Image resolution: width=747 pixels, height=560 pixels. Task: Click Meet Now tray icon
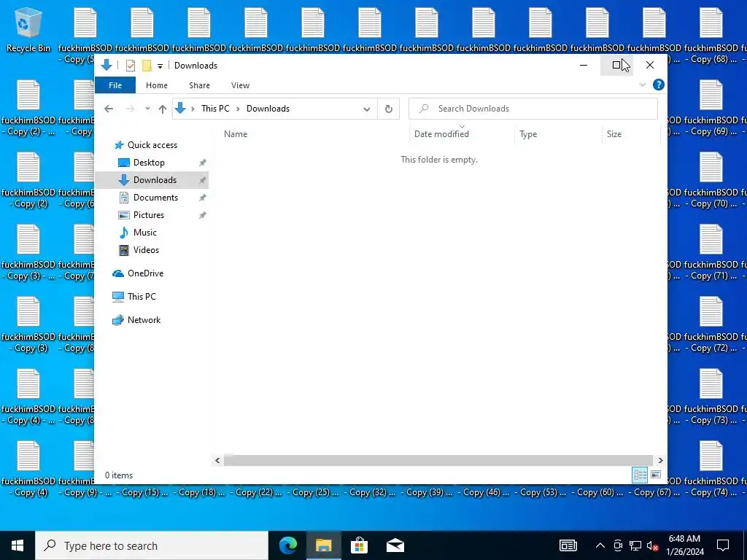point(618,545)
